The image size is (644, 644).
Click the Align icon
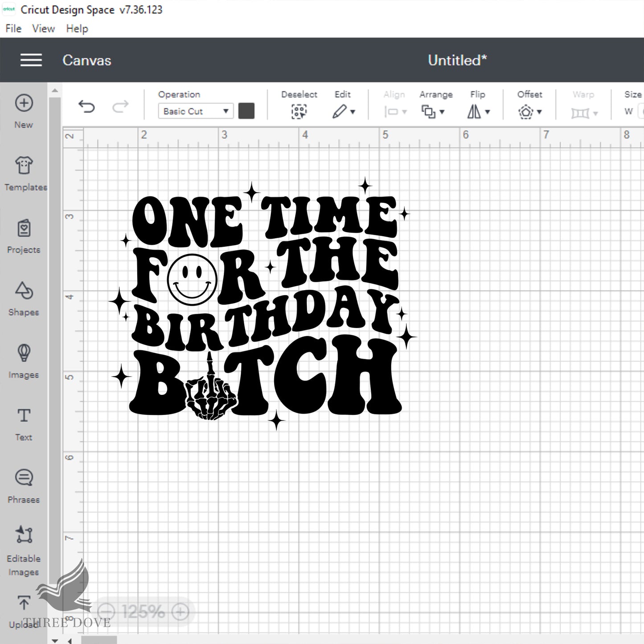tap(391, 111)
